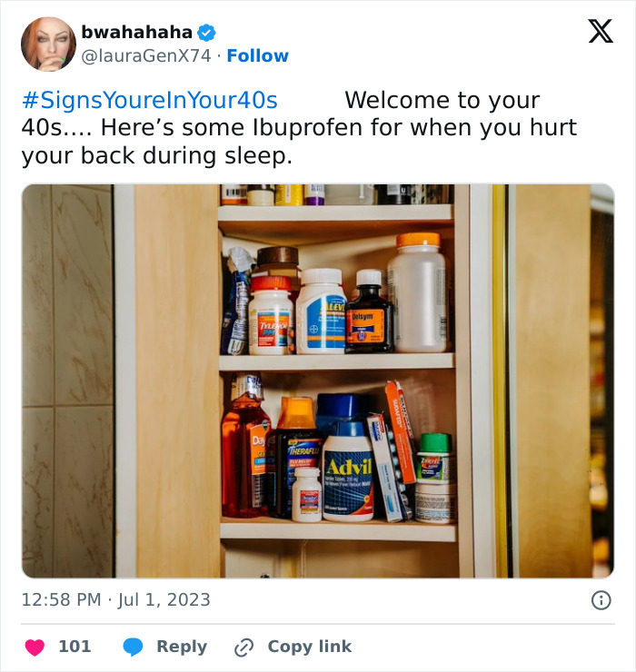Click the chain link copy icon
This screenshot has width=636, height=672.
(244, 647)
